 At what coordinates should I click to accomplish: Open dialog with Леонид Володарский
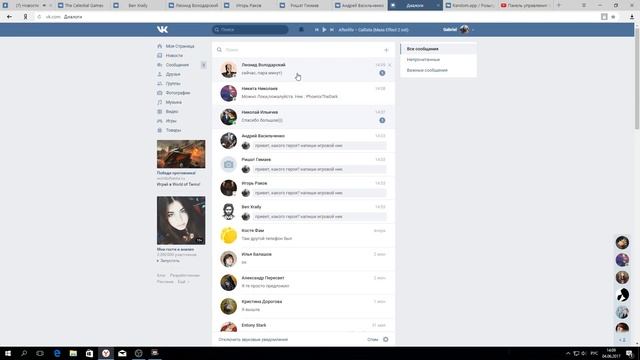pos(303,69)
